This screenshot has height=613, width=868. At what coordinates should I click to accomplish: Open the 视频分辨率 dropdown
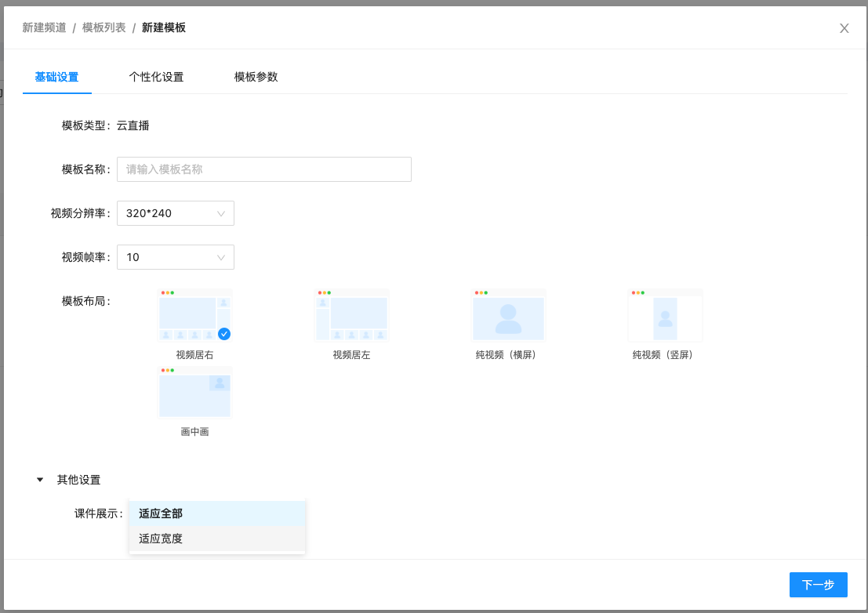175,212
